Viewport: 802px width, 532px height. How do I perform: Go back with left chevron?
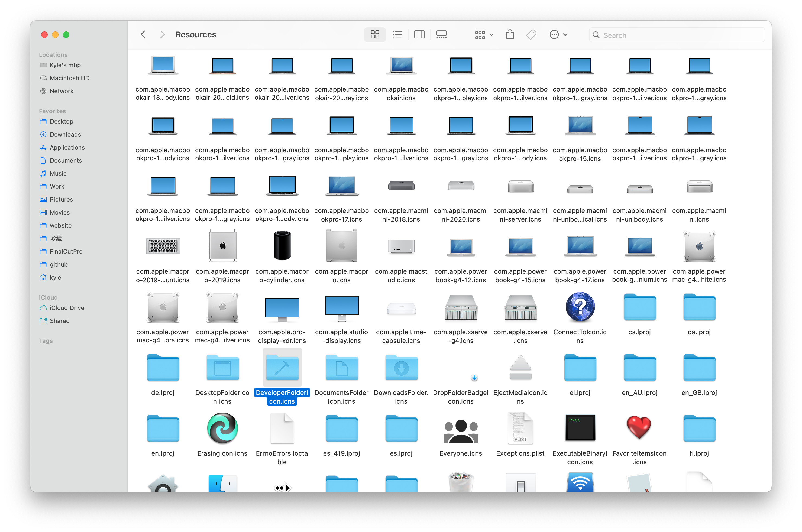coord(143,35)
